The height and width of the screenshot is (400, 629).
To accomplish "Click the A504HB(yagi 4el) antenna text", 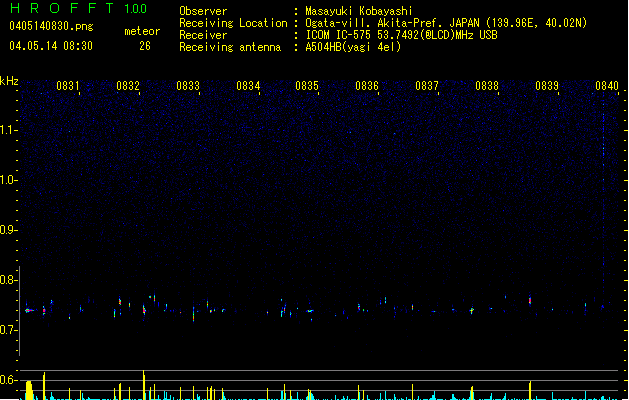I will coord(353,47).
